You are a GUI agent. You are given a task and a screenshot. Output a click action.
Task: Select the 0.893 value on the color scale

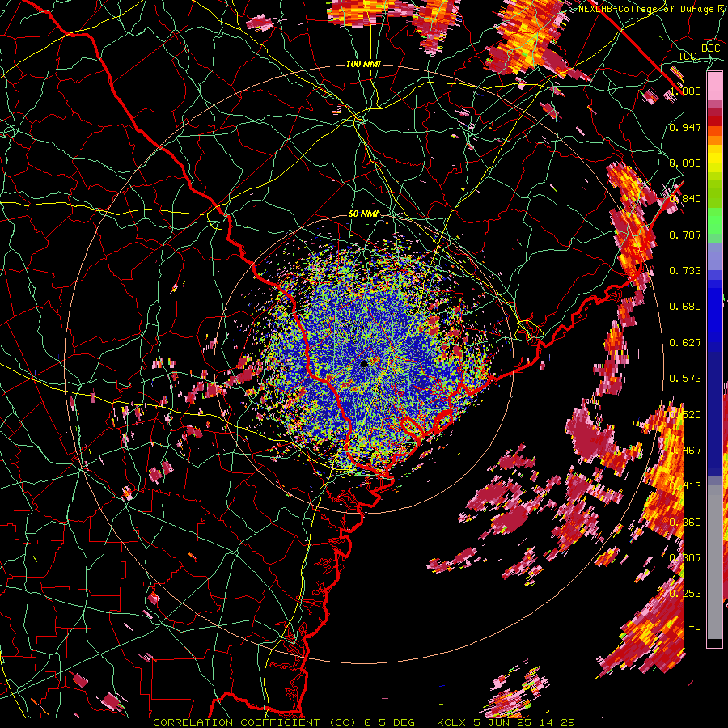pyautogui.click(x=685, y=163)
